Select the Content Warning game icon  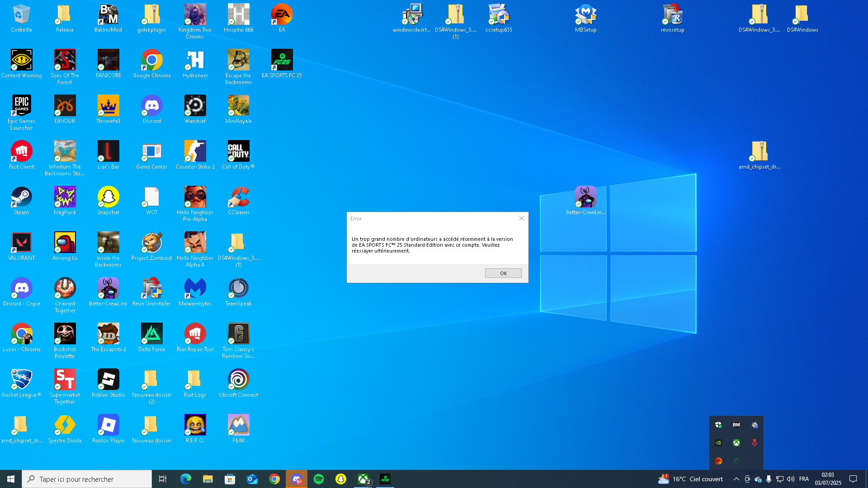[21, 64]
